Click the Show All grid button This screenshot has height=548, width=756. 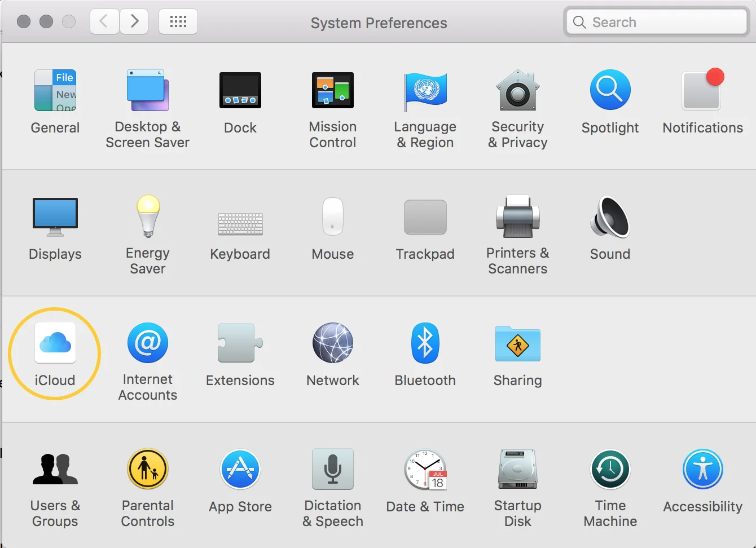178,21
